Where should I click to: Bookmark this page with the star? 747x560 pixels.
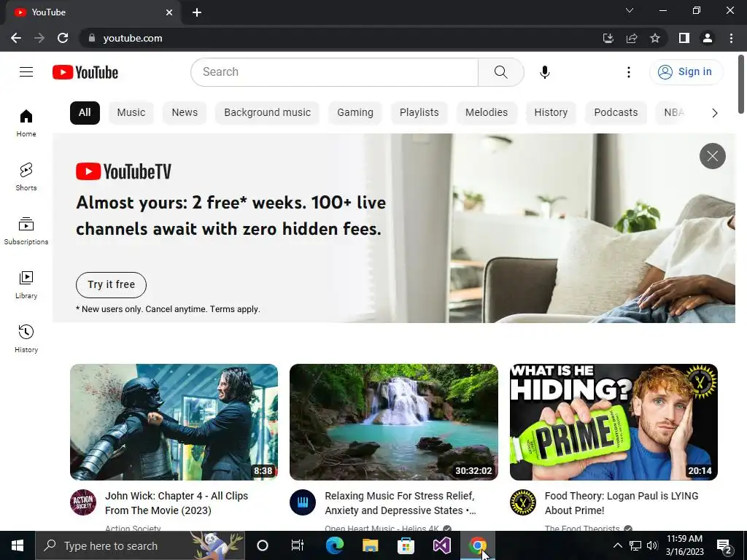point(655,38)
